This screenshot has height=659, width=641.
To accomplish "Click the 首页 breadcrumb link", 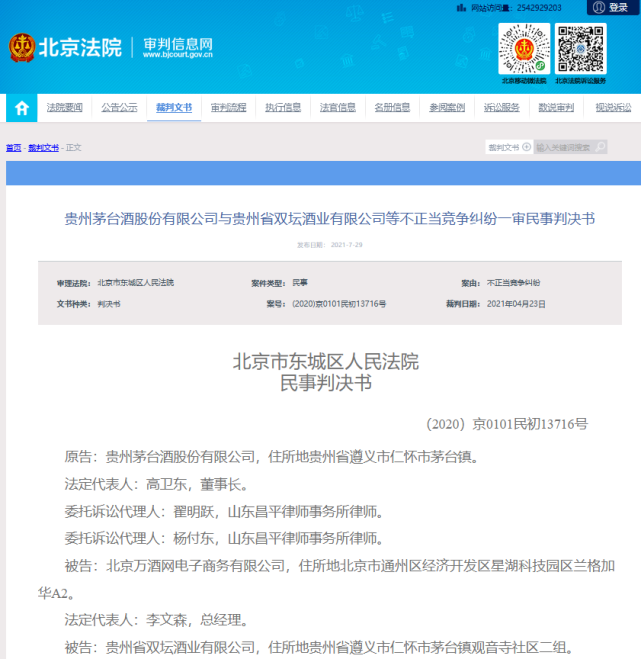I will (13, 148).
